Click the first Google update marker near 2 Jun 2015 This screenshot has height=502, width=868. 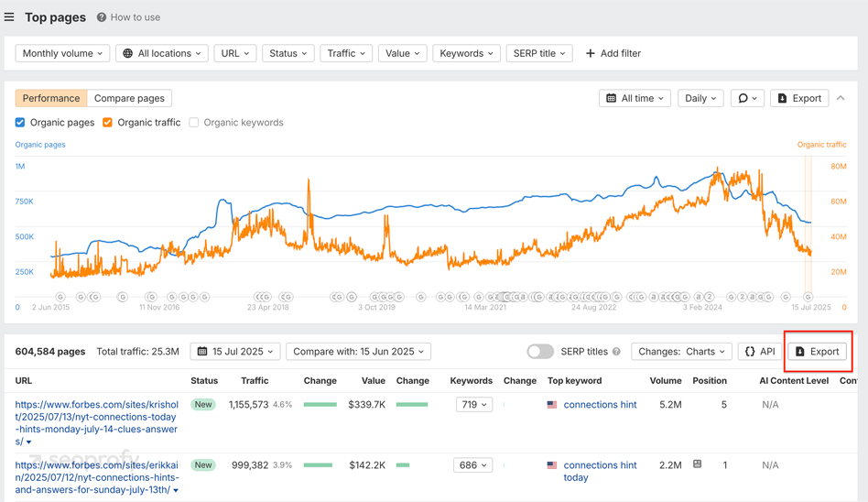click(60, 297)
